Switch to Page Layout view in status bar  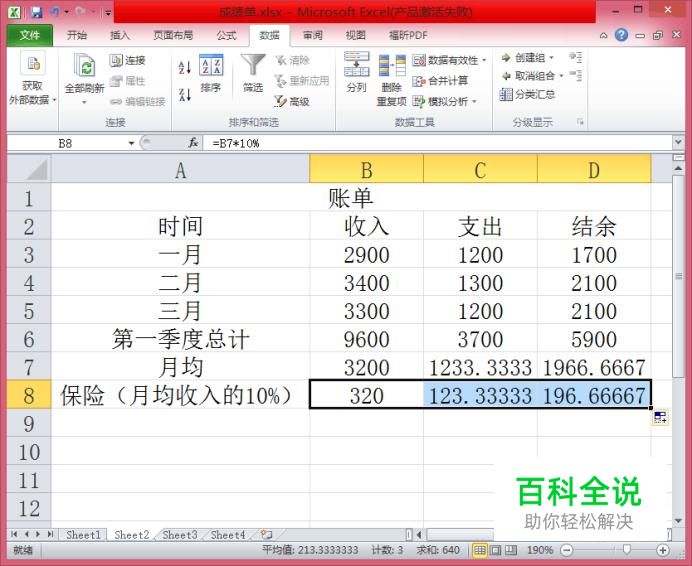pos(496,550)
